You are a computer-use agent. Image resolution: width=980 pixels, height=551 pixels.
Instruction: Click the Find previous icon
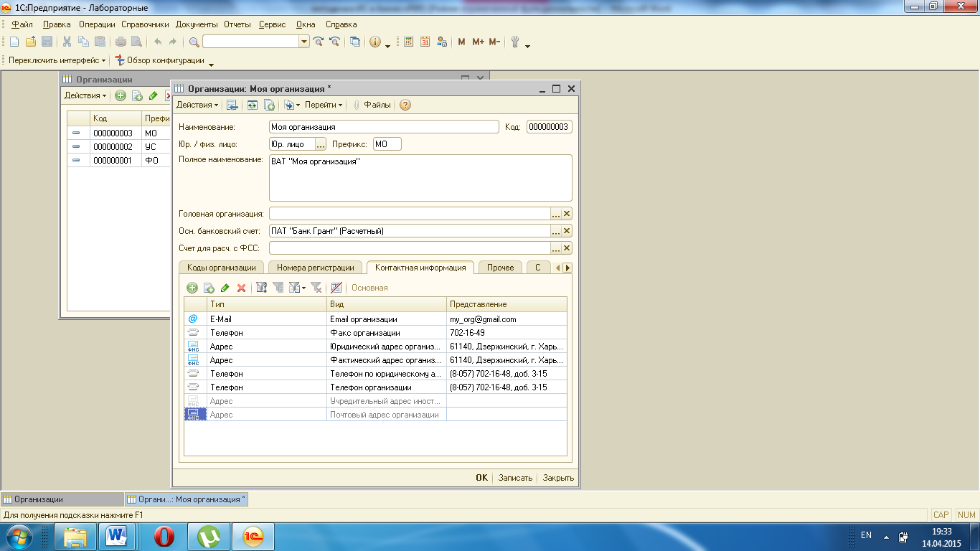coord(334,42)
